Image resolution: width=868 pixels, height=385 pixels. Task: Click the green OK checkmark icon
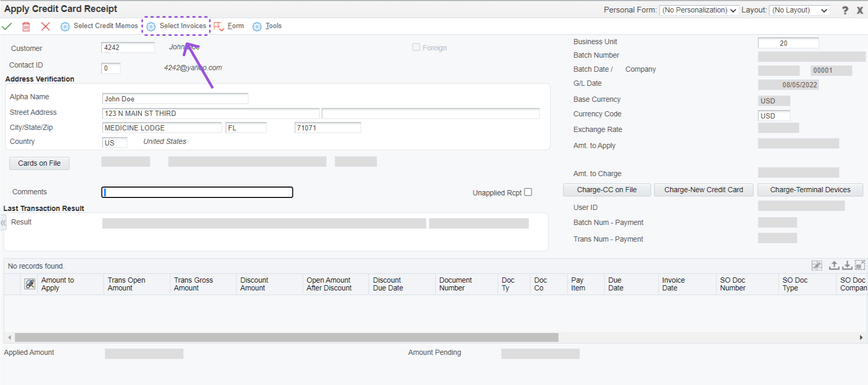tap(7, 26)
